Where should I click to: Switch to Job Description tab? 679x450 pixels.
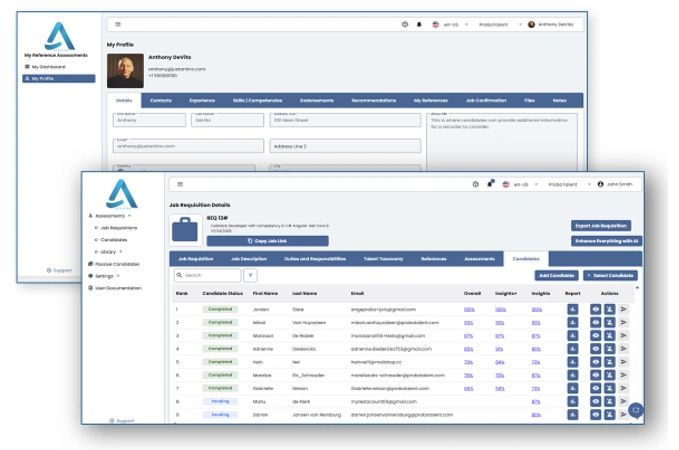point(249,259)
